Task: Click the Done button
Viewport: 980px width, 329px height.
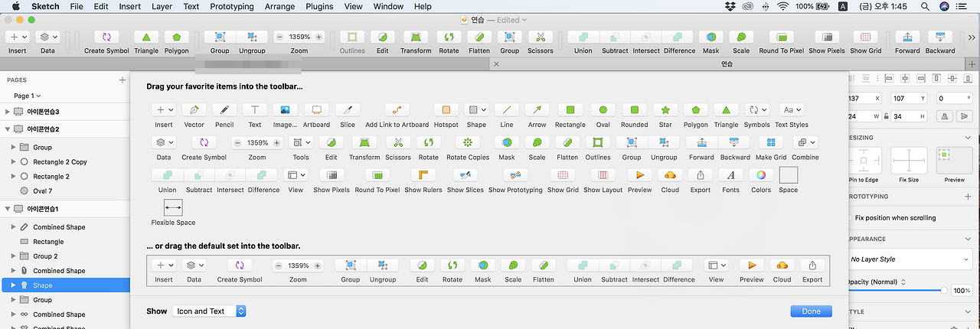Action: (811, 311)
